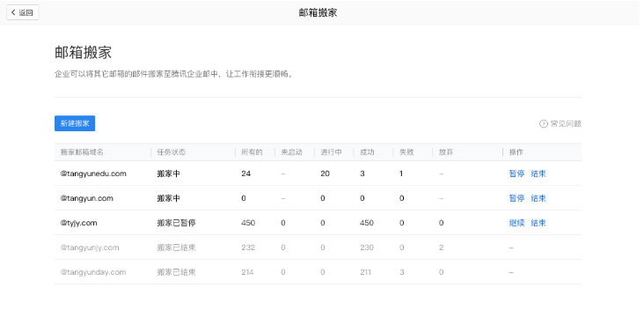End the @tangyunedu.com migration with 结束
644x318 pixels.
click(538, 174)
